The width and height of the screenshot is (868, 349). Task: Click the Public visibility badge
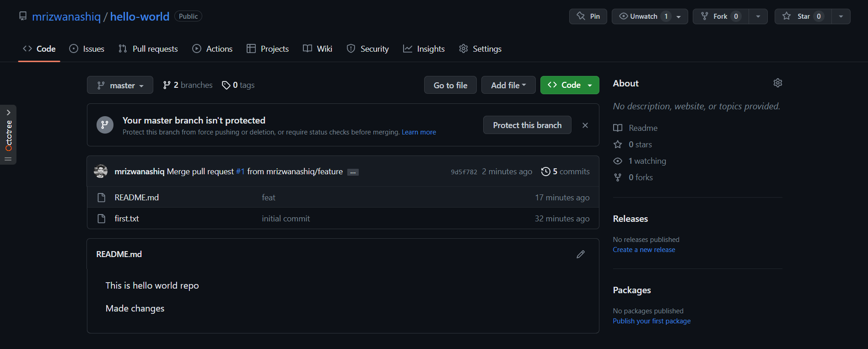click(188, 16)
